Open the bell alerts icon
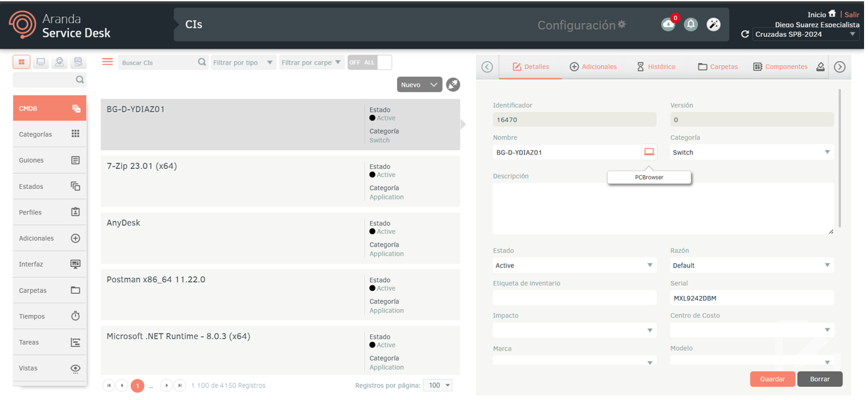The image size is (868, 400). coord(690,24)
